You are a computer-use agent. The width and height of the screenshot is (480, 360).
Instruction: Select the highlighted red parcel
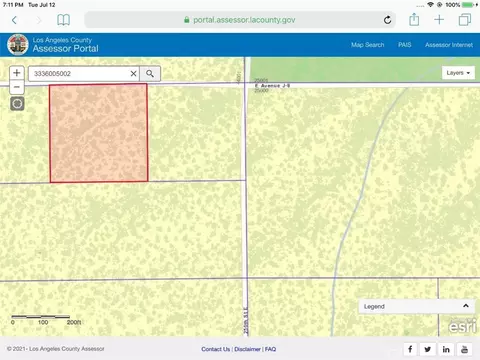coord(99,133)
